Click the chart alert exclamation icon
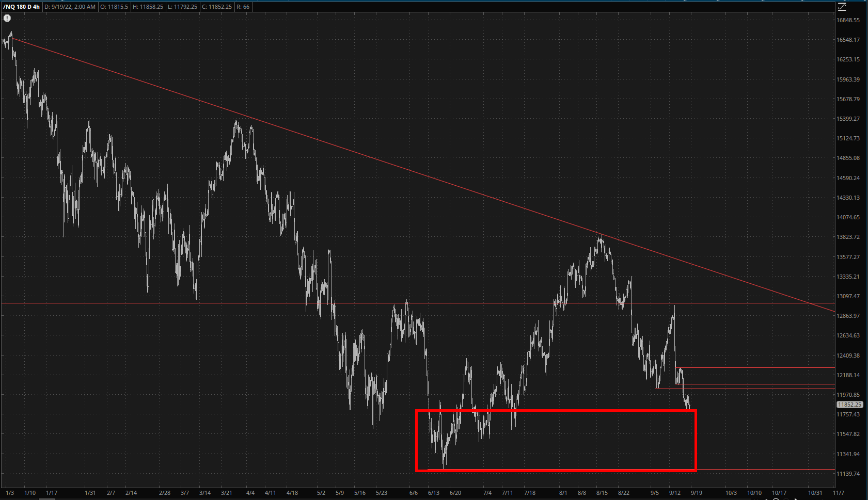This screenshot has width=868, height=500. pos(7,18)
